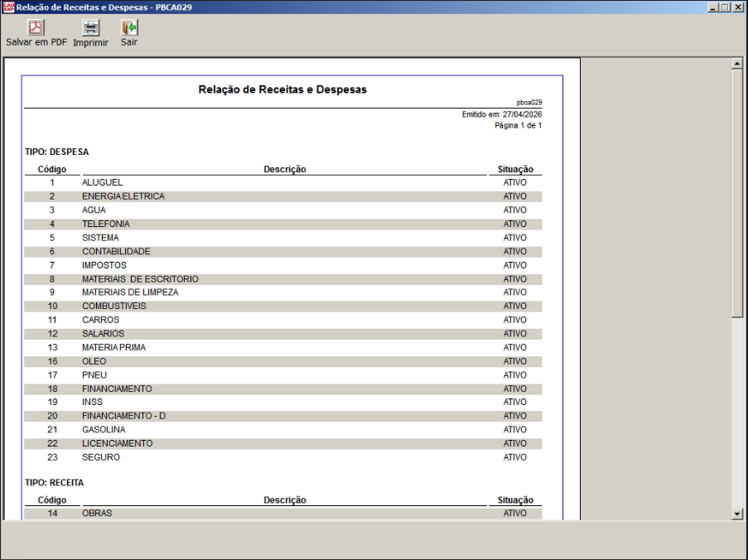Click the AGUA entry

[x=94, y=210]
